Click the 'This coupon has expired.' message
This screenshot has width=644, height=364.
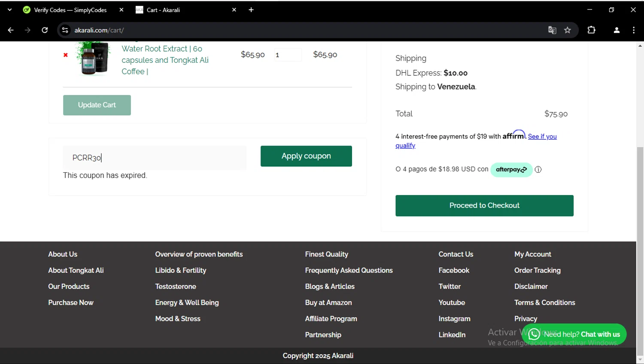(105, 175)
